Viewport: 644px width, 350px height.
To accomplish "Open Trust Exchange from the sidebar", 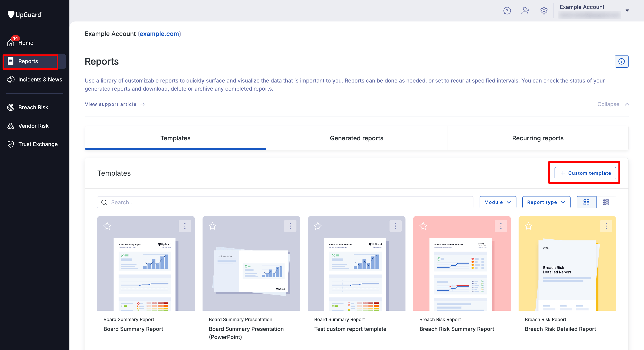I will pos(38,144).
